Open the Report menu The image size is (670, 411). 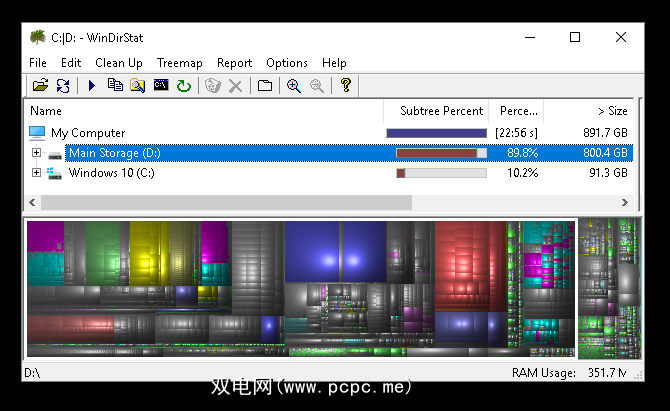[235, 63]
